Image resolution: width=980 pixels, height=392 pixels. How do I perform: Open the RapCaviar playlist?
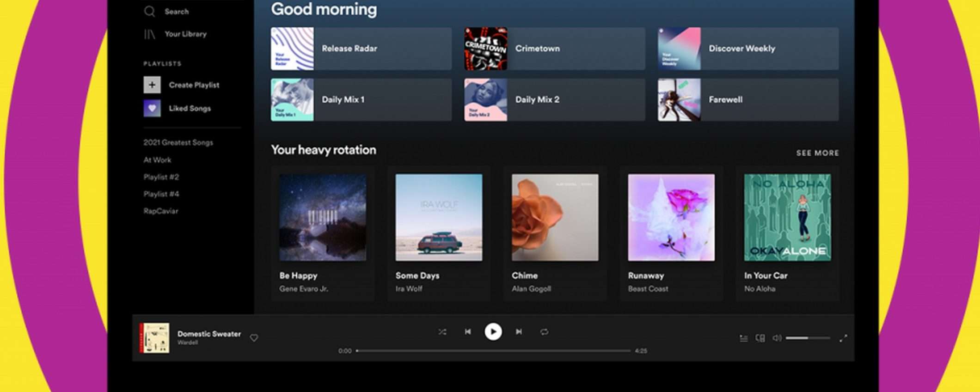point(160,211)
